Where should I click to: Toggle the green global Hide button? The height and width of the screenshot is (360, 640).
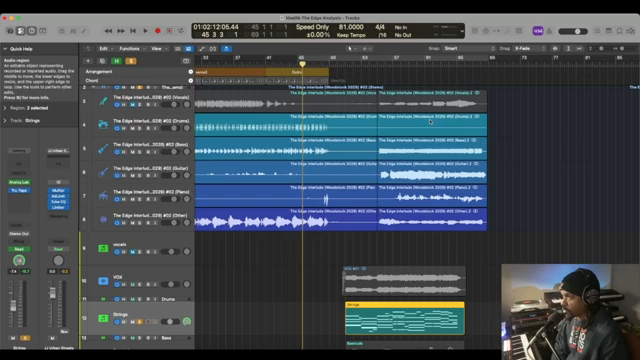pyautogui.click(x=116, y=61)
